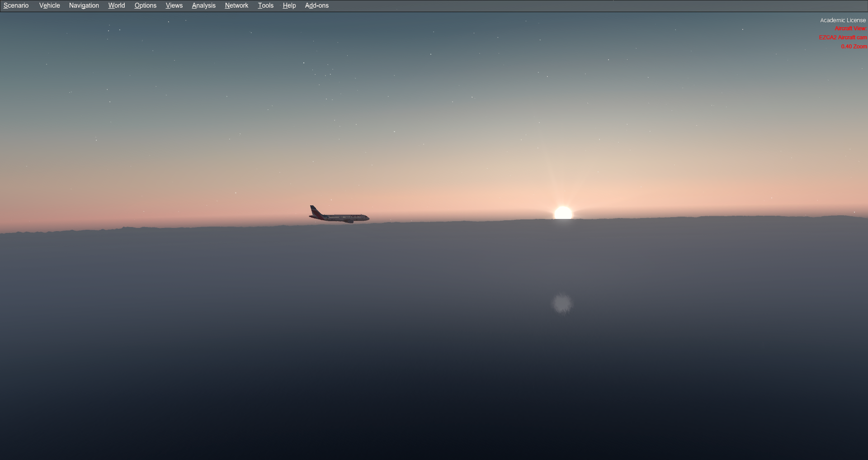Open the Views menu
868x460 pixels.
174,5
